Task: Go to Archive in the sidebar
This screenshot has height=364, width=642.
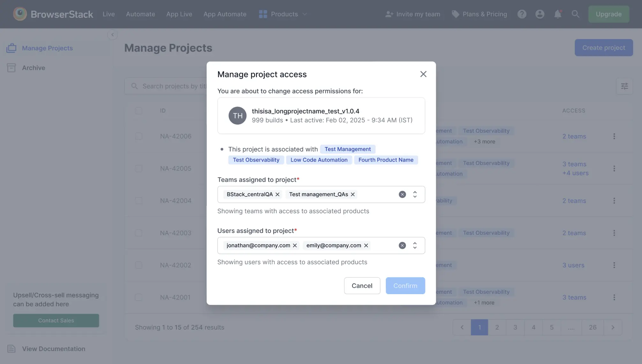Action: [34, 68]
